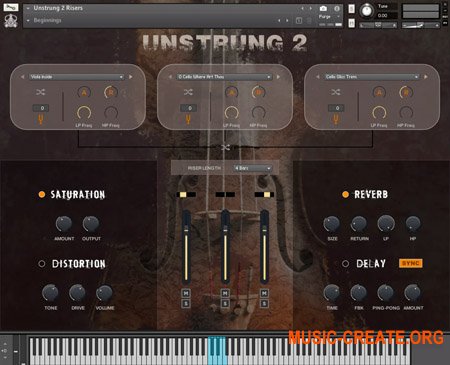Randomize the Viola Inside slot with shuffle icon
Screen dimensions: 450x365
coord(40,92)
